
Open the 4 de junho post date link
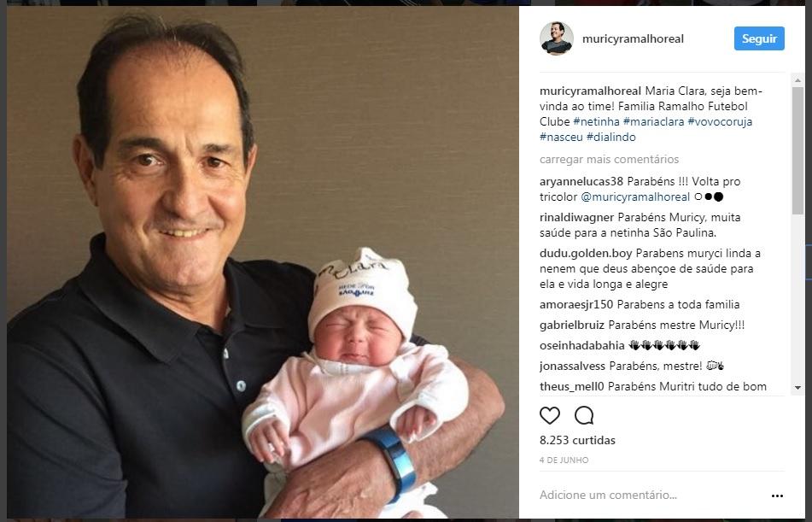pos(564,460)
